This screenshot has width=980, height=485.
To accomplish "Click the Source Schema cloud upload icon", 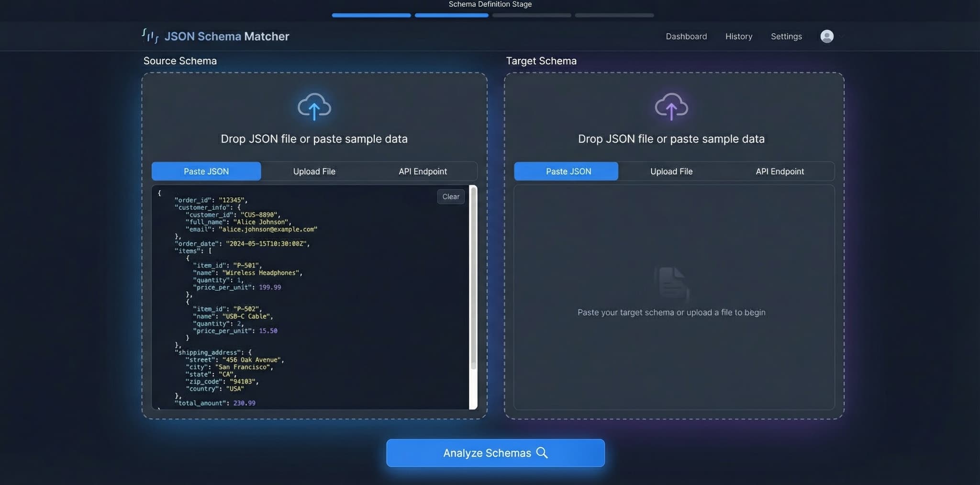I will pyautogui.click(x=314, y=106).
